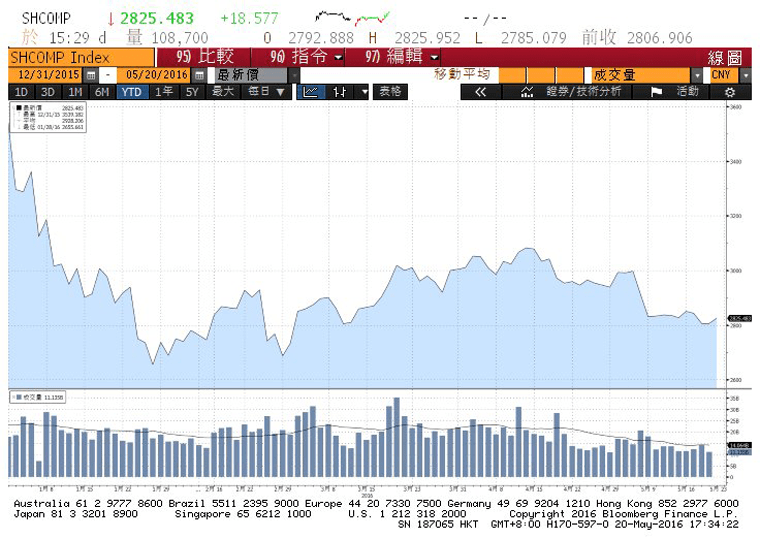Click the first orange 移動平均 box
Viewport: 760px width, 539px height.
point(512,75)
